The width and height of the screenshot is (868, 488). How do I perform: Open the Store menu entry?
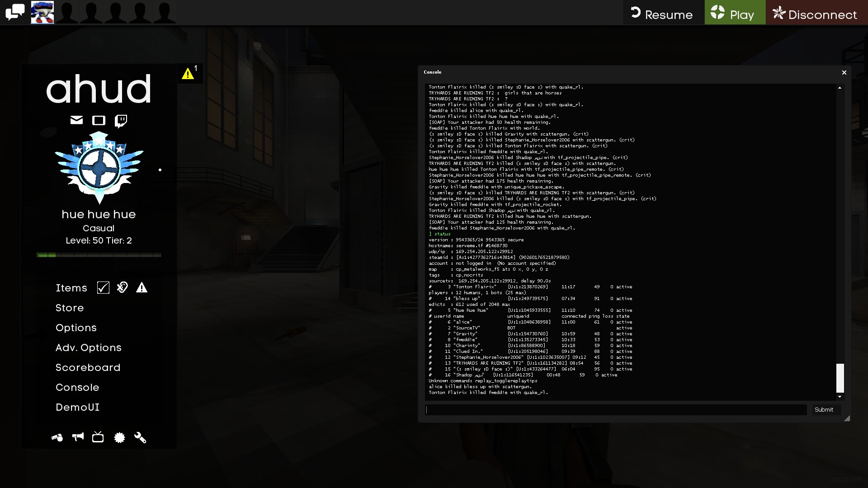click(70, 308)
